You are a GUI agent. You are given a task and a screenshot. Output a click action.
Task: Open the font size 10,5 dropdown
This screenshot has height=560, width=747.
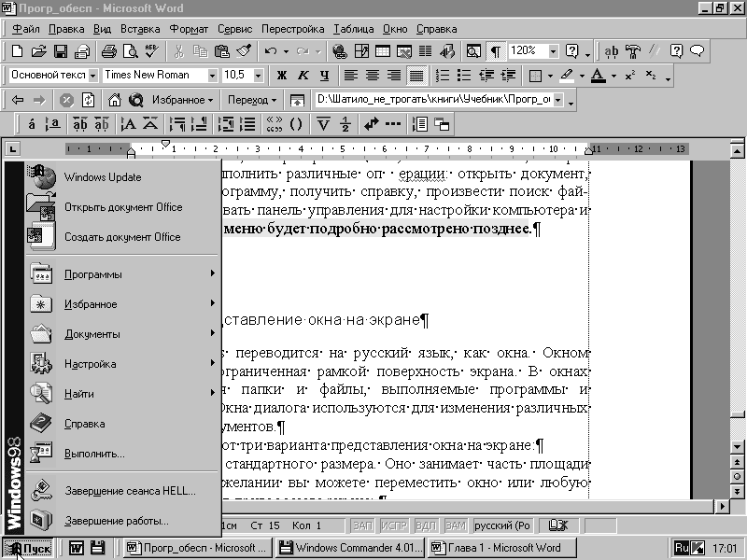258,76
